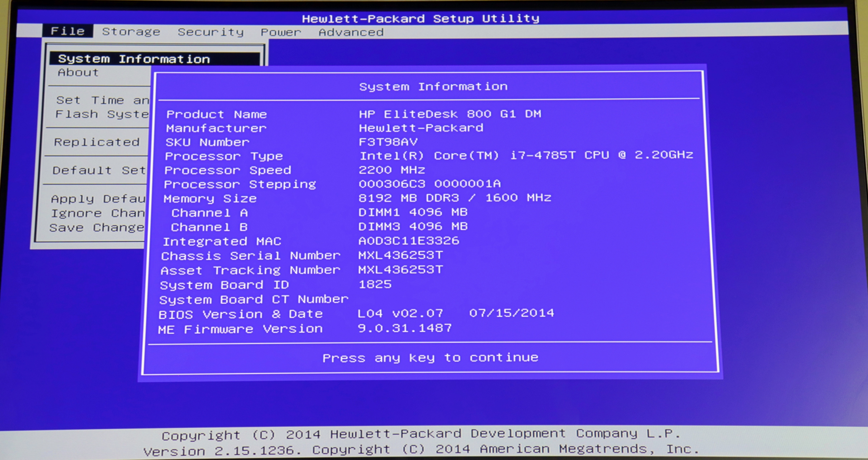The width and height of the screenshot is (868, 460).
Task: Click the System Information dialog title
Action: 433,86
